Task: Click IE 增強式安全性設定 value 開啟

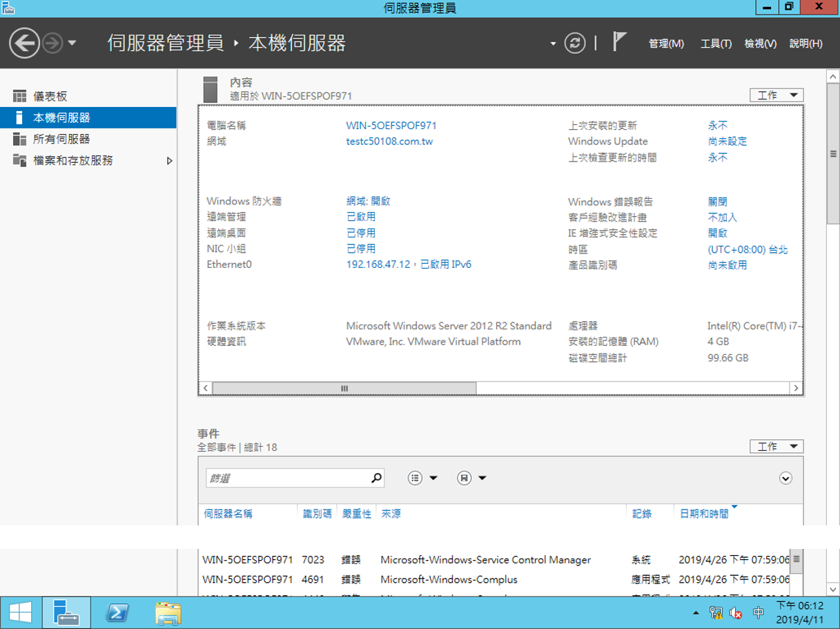Action: (718, 233)
